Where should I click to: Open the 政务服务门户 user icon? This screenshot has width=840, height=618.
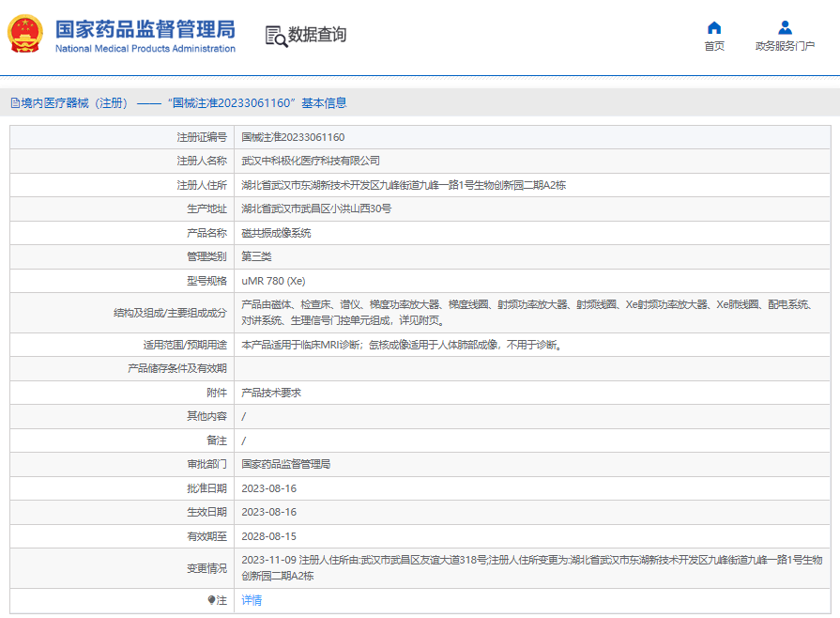pos(785,27)
